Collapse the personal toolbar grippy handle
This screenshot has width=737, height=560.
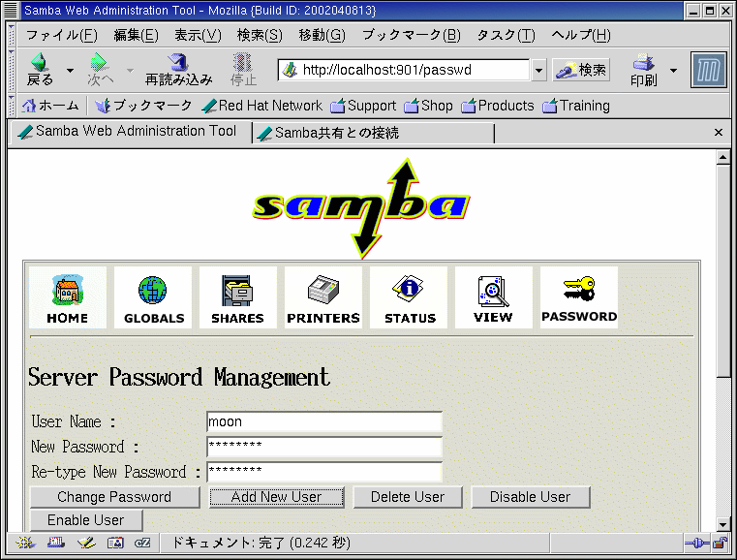point(12,106)
